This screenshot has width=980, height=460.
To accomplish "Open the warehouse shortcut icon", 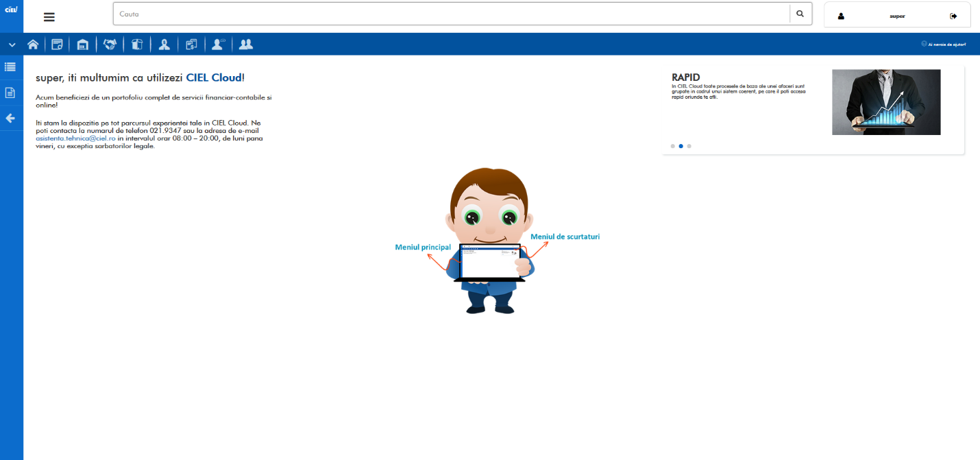I will click(x=83, y=45).
